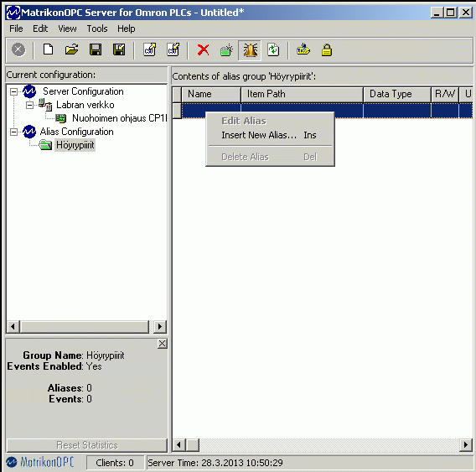Click the green refresh document icon
476x472 pixels.
[273, 49]
